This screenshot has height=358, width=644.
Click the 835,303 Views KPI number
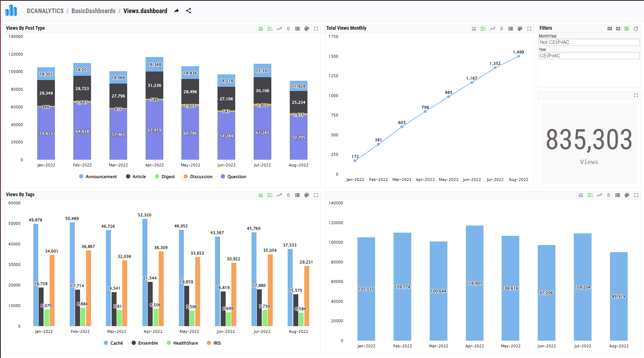(589, 140)
